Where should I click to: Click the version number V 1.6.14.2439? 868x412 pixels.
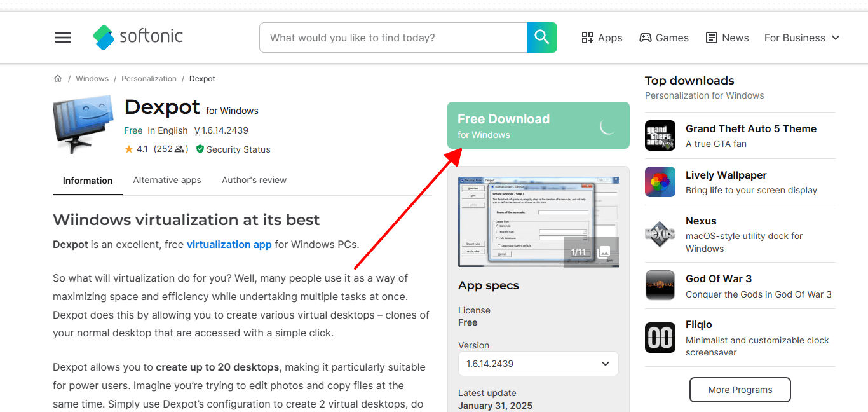(221, 130)
